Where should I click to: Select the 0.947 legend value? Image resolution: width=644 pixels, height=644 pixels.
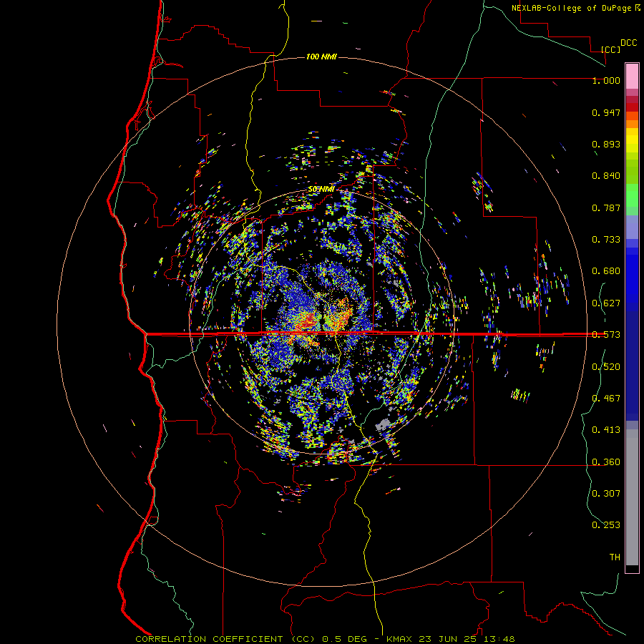(606, 112)
